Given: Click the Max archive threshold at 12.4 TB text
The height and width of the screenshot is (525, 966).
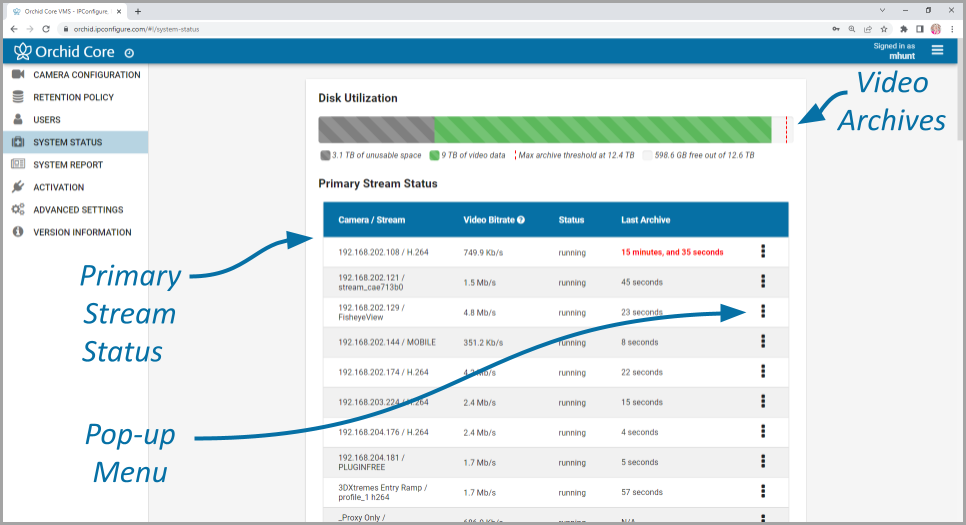Looking at the screenshot, I should pos(576,155).
